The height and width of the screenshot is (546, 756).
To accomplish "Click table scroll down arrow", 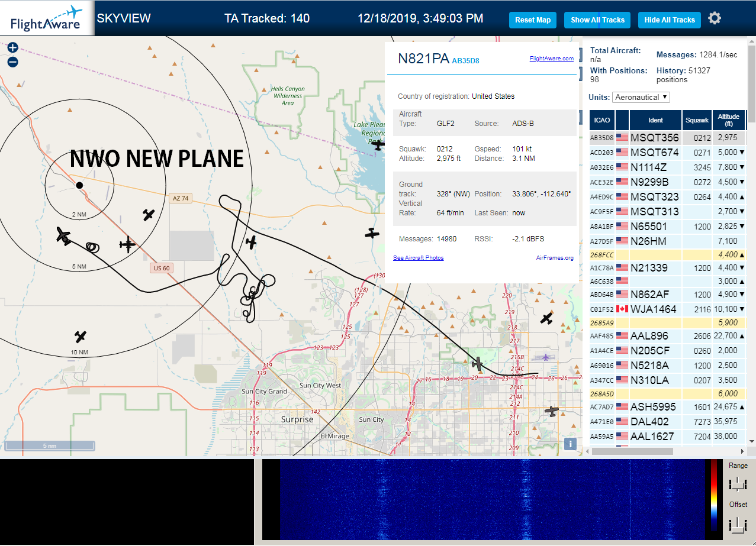I will click(x=751, y=441).
